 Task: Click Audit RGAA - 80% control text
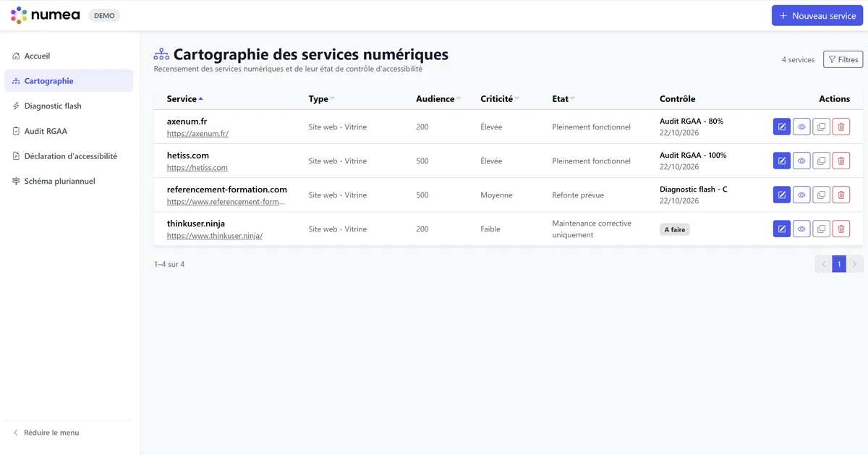pos(692,121)
